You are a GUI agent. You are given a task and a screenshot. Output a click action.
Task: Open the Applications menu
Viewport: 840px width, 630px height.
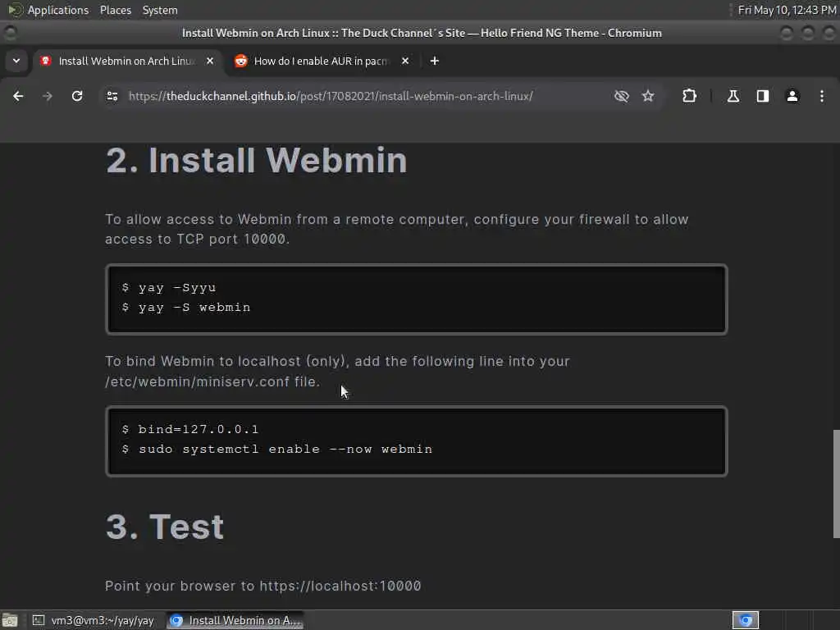point(58,10)
